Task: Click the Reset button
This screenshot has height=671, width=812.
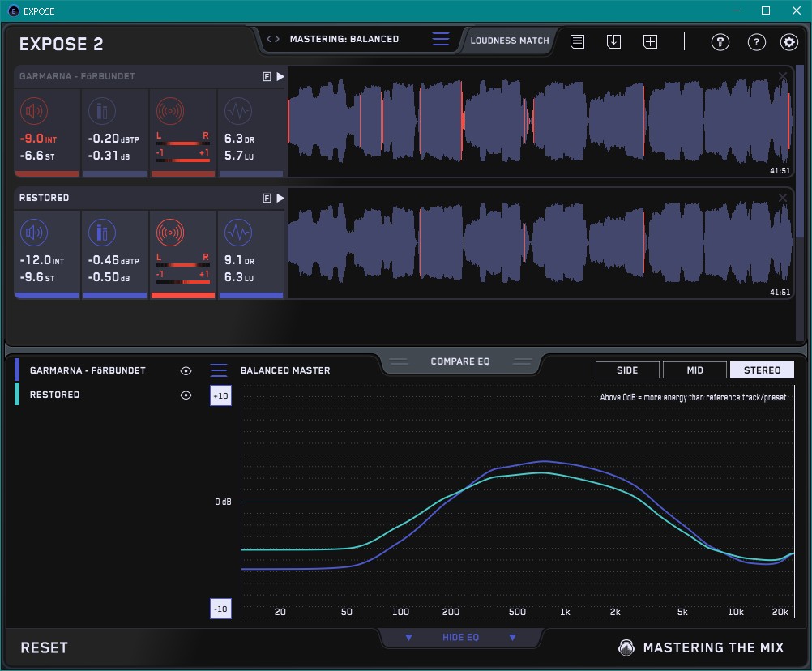Action: point(45,647)
